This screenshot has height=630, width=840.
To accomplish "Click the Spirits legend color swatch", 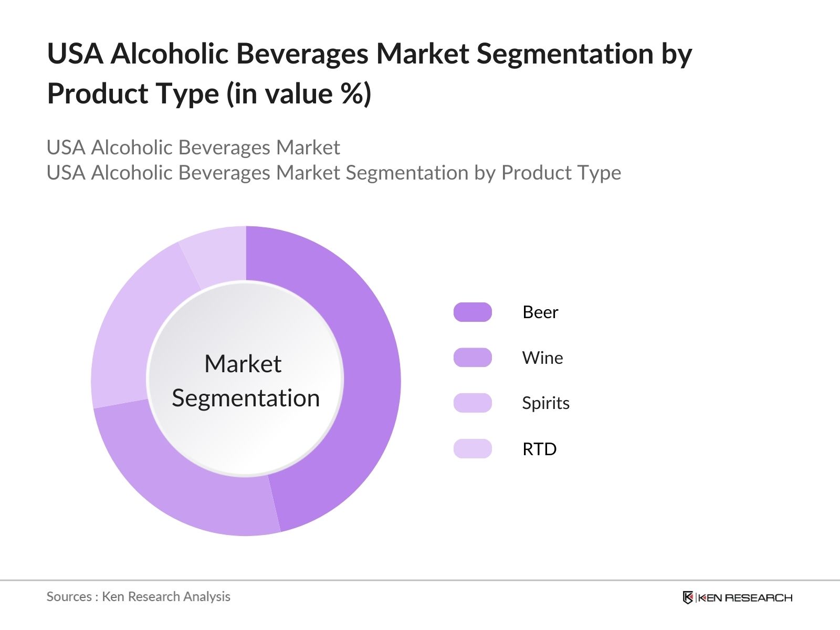I will coord(472,403).
